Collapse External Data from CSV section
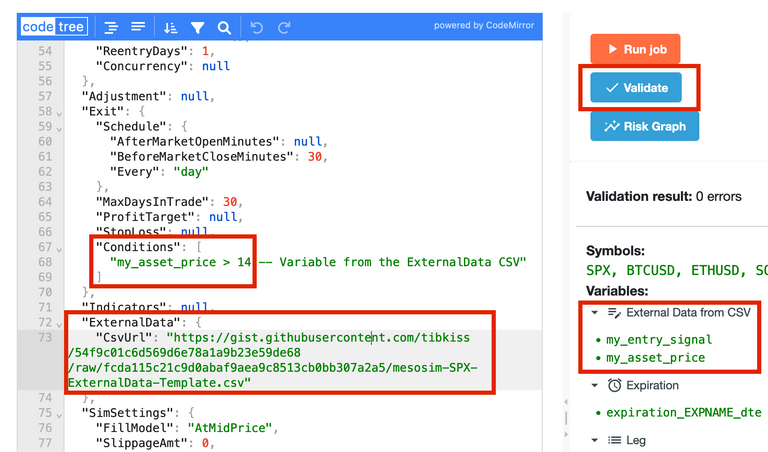 click(595, 313)
